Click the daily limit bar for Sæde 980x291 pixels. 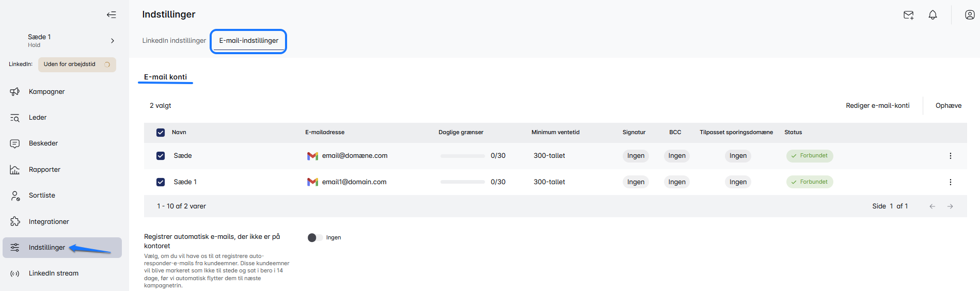[x=462, y=156]
